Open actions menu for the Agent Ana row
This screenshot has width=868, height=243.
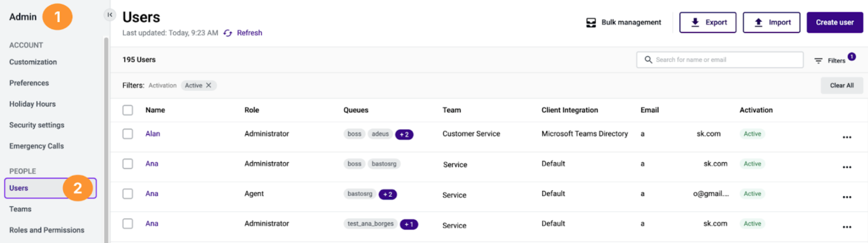tap(847, 197)
